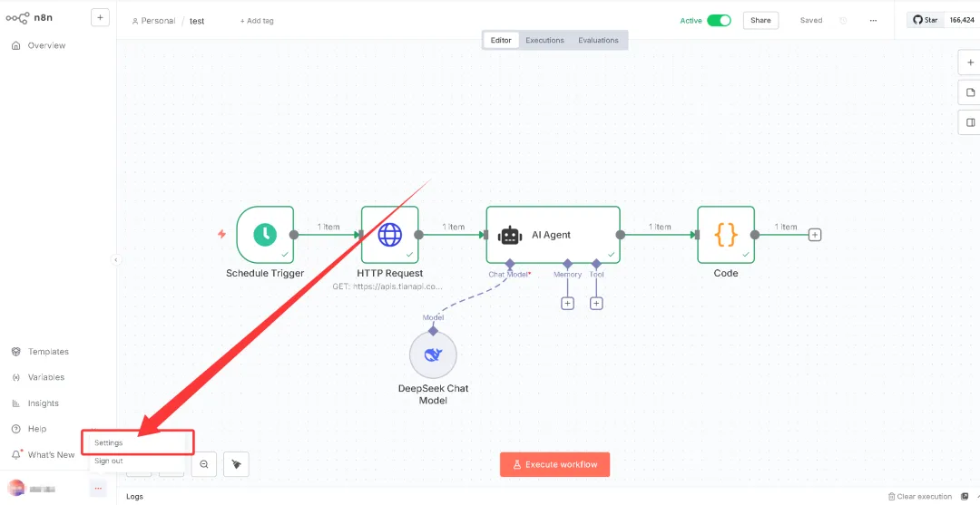Select the DeepSeek Chat Model node

pos(433,354)
